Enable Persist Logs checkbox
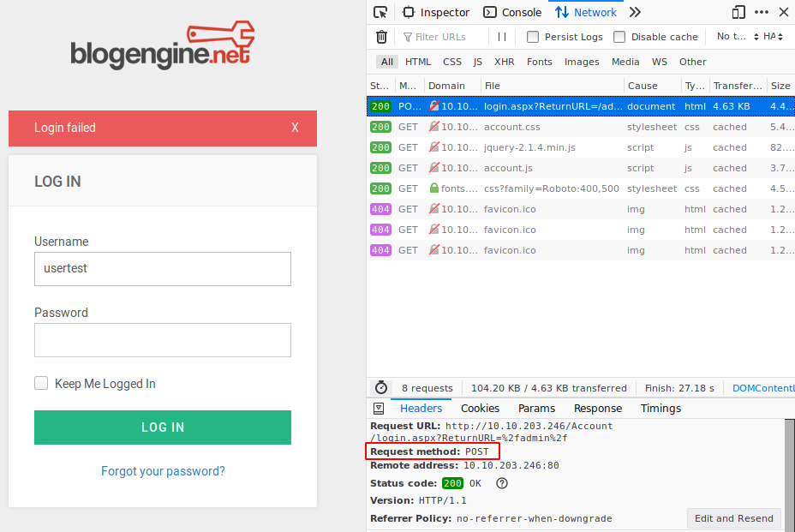 pos(533,37)
